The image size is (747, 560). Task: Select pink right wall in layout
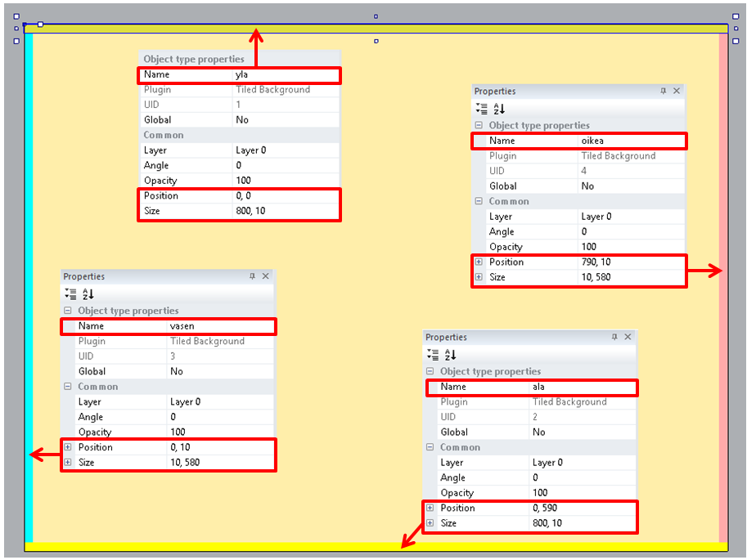pyautogui.click(x=723, y=164)
